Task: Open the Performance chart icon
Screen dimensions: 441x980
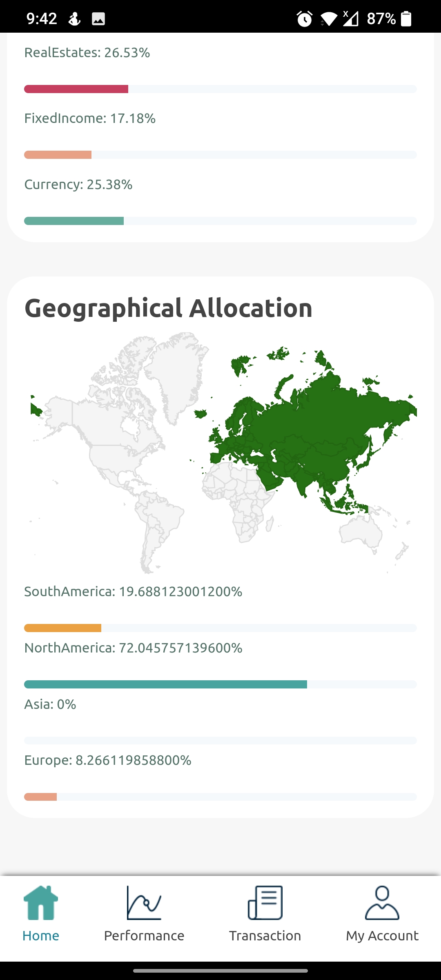Action: [144, 902]
